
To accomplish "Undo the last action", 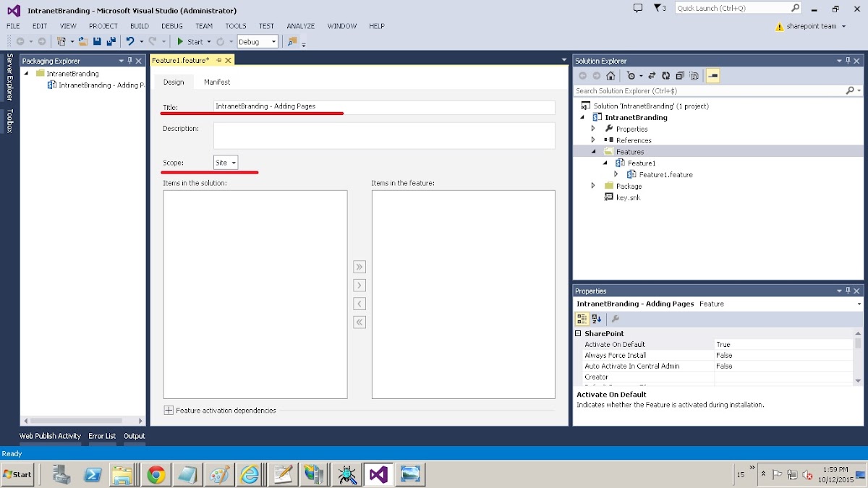I will [x=130, y=42].
